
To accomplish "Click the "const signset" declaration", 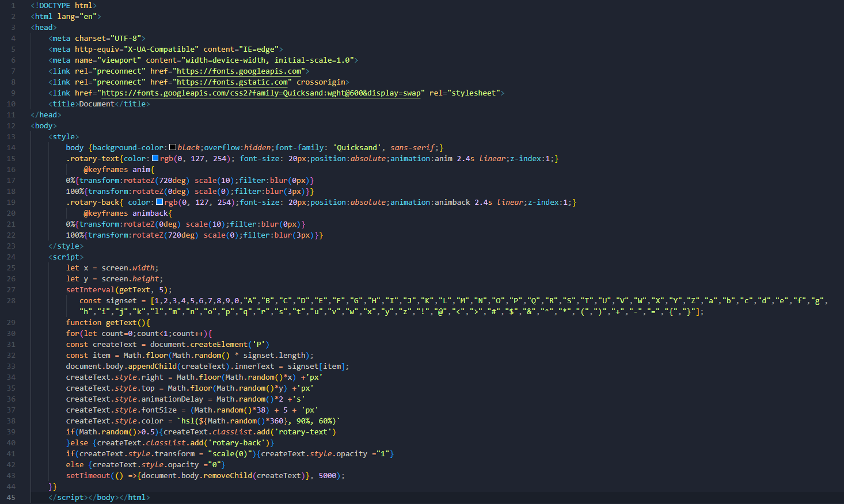I will (x=108, y=301).
